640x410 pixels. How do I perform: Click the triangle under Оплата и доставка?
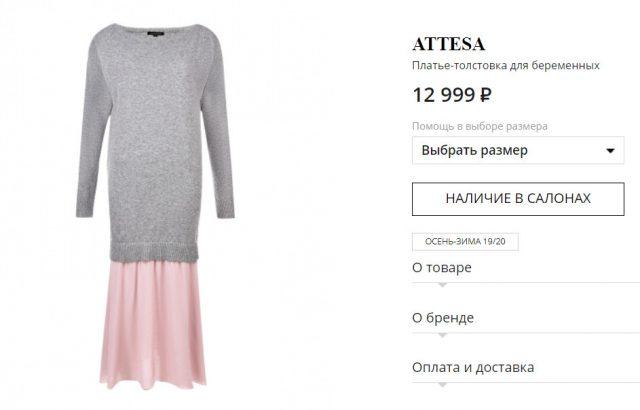pos(442,385)
